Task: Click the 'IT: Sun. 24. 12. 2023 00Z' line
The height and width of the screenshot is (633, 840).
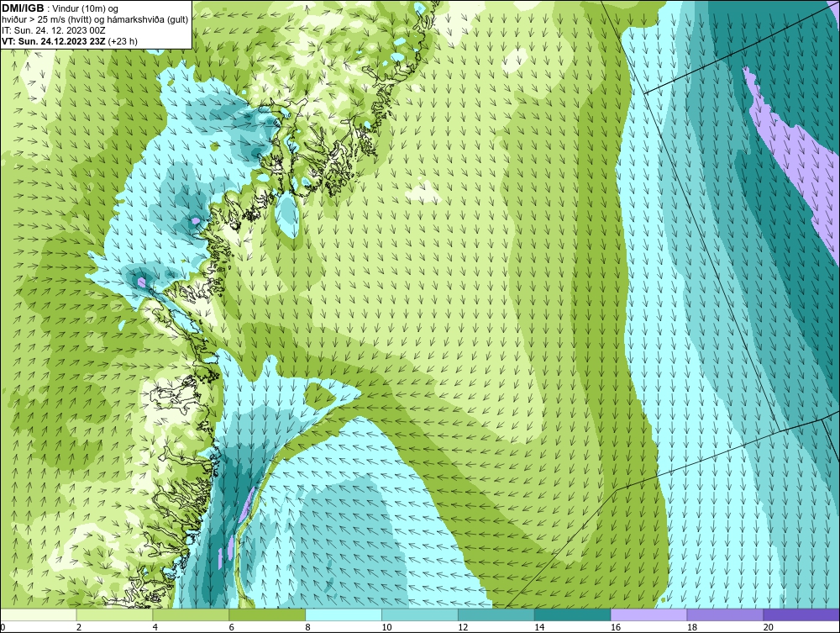Action: click(x=54, y=30)
